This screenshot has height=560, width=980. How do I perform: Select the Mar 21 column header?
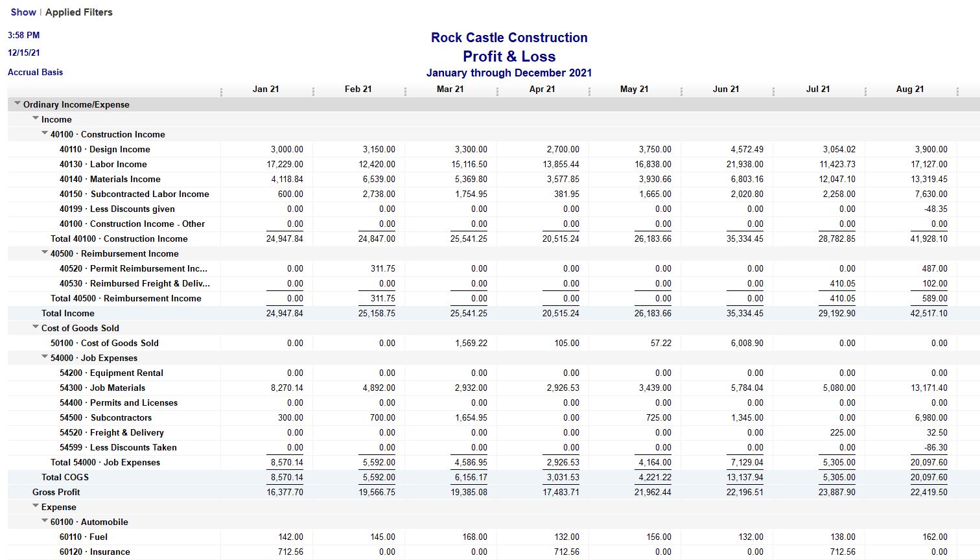[450, 89]
